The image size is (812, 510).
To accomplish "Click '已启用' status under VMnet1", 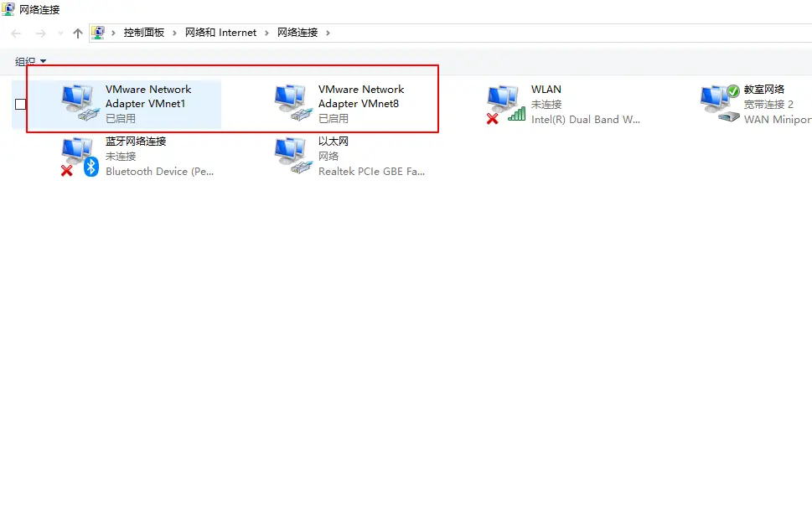I will (120, 119).
